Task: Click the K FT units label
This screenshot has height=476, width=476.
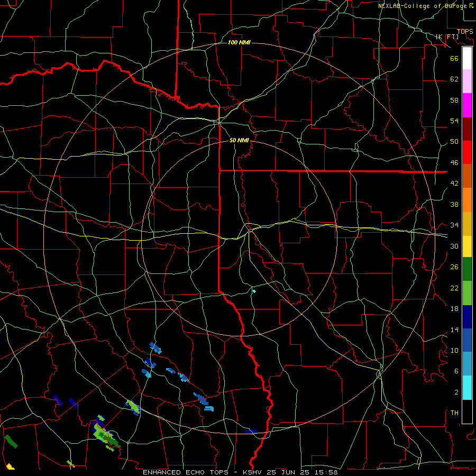Action: 447,36
